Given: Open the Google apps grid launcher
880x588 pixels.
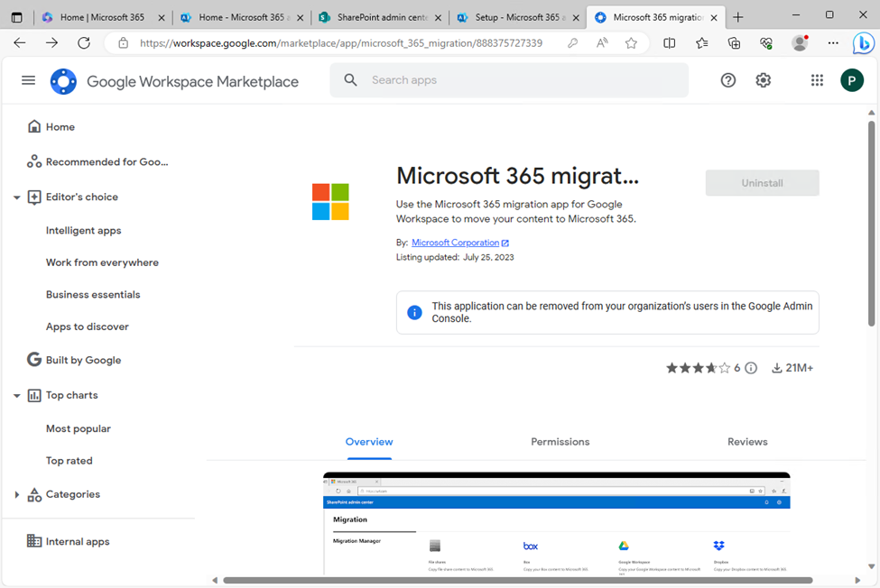Looking at the screenshot, I should 817,81.
